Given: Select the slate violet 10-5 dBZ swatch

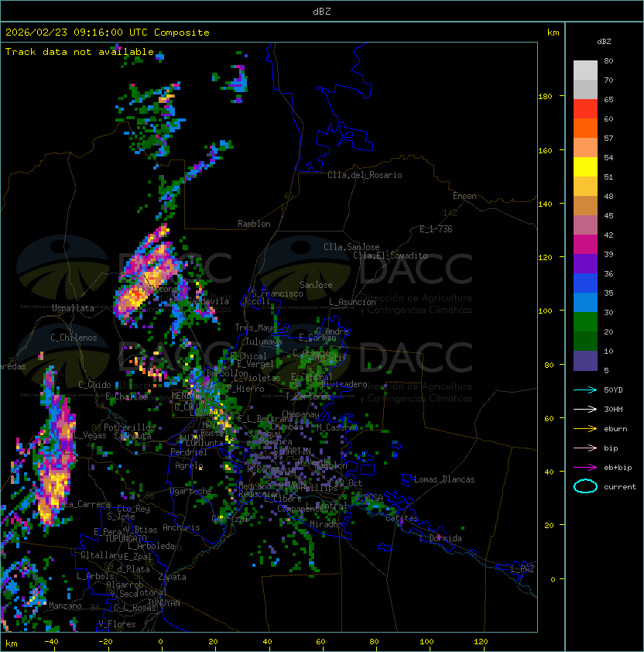Looking at the screenshot, I should [x=585, y=361].
